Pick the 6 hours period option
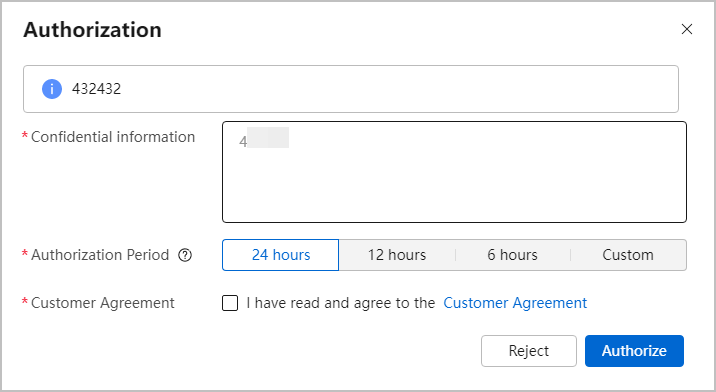716x392 pixels. click(x=512, y=255)
